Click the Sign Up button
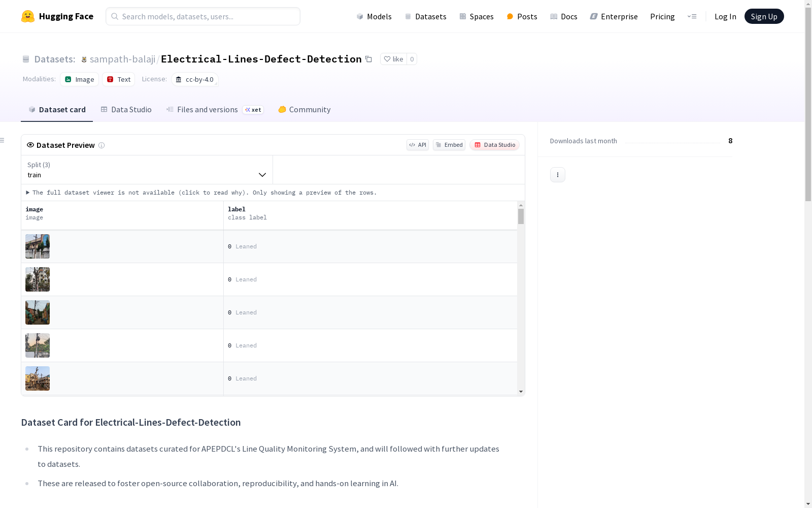812x508 pixels. 764,16
